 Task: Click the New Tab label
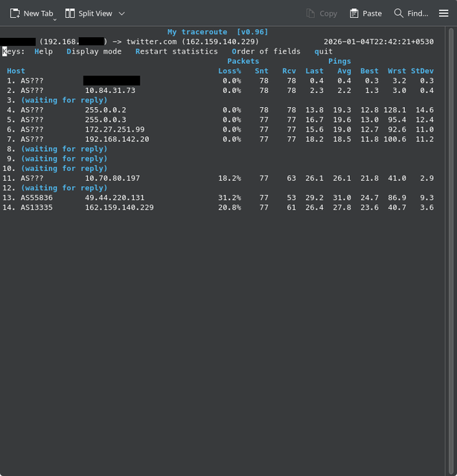point(38,13)
